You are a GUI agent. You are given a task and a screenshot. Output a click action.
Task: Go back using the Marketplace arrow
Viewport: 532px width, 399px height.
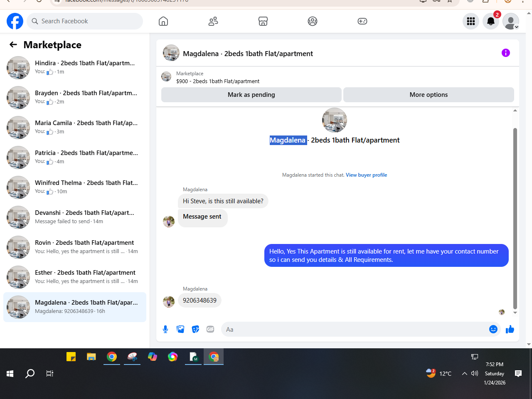click(13, 44)
